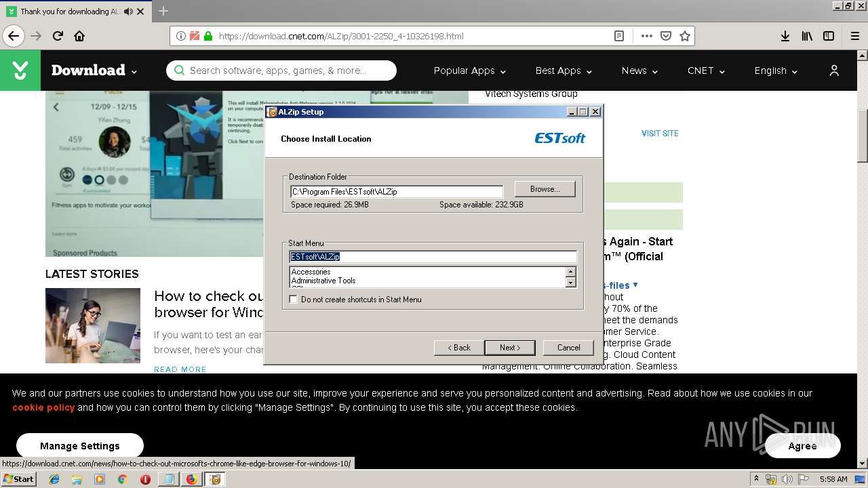Click the green padlock security icon

(208, 36)
